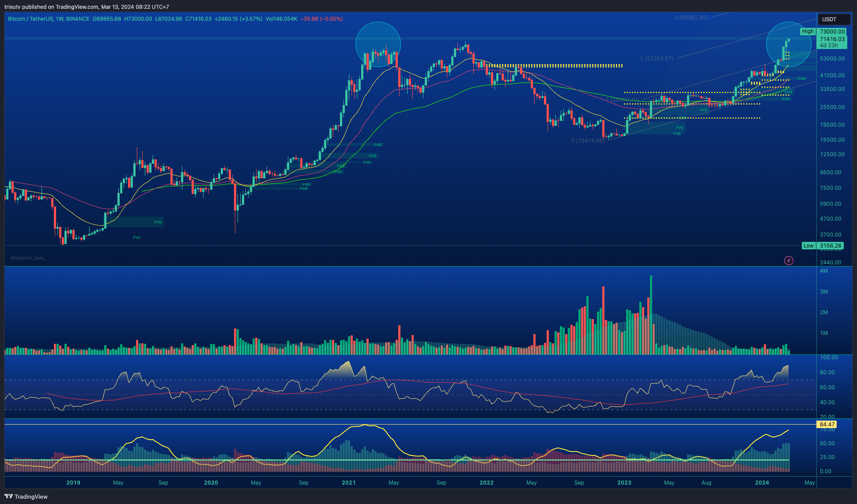Image resolution: width=857 pixels, height=504 pixels.
Task: Select the highlight circle over the 2021 peak
Action: (378, 45)
